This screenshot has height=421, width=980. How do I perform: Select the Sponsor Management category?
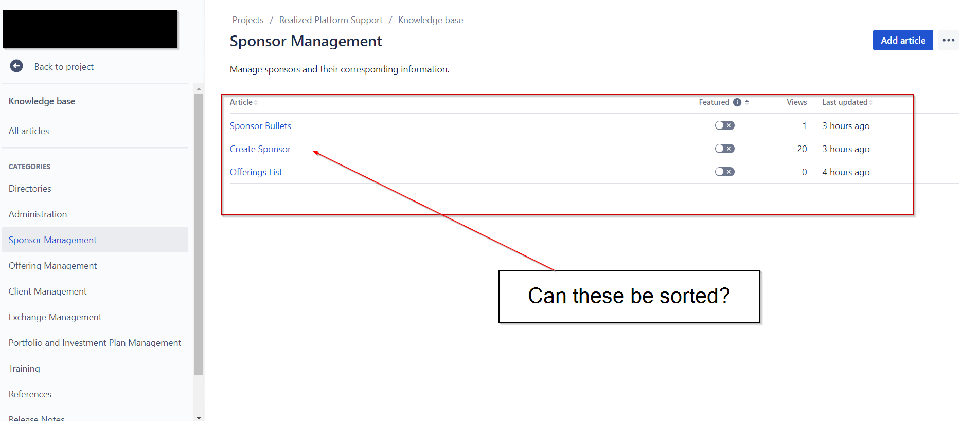pos(95,240)
